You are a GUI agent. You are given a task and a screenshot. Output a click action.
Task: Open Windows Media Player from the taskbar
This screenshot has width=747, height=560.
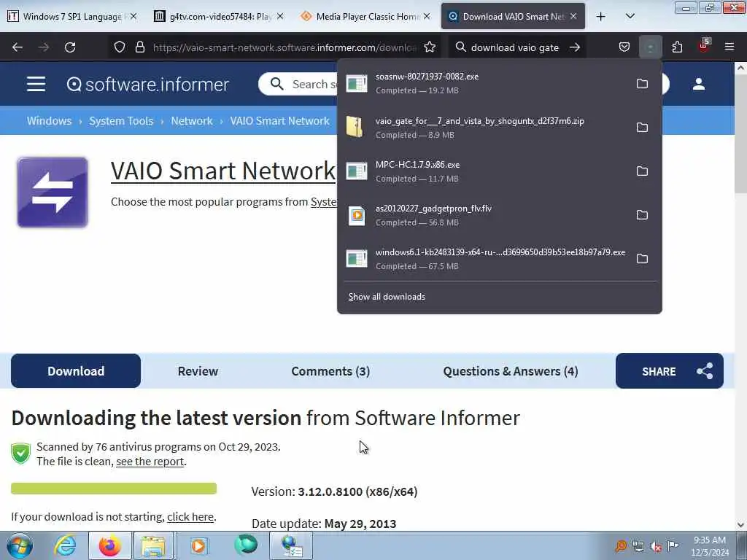(198, 545)
